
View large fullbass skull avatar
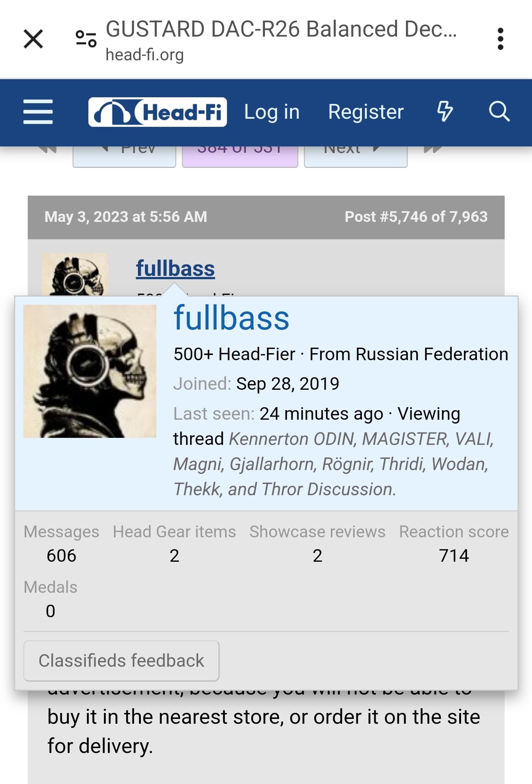[x=90, y=371]
